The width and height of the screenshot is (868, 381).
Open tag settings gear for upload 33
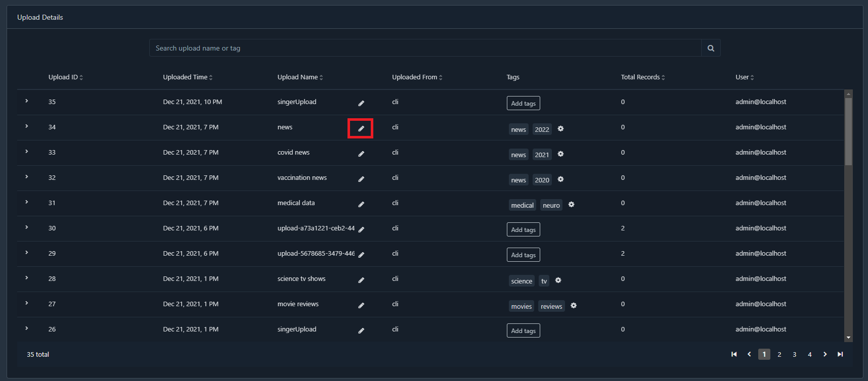coord(560,154)
